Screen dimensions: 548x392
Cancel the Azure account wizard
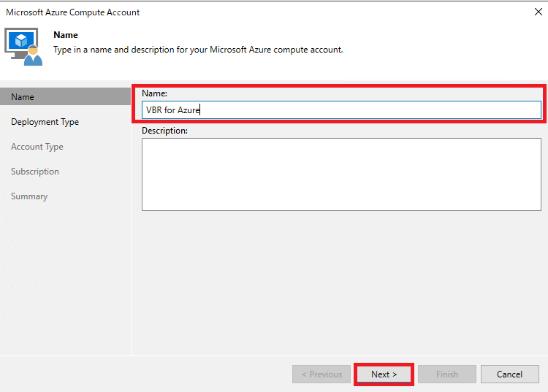pyautogui.click(x=509, y=374)
